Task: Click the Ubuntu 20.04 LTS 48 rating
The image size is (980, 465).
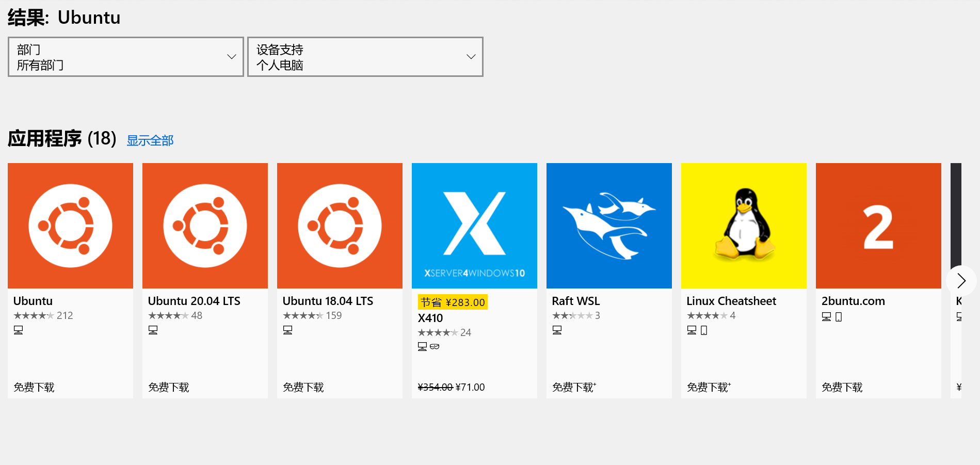Action: pyautogui.click(x=175, y=315)
